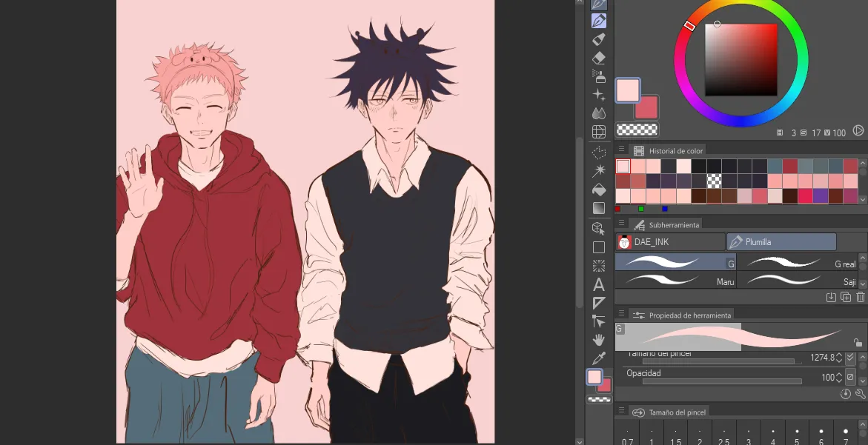This screenshot has width=868, height=445.
Task: Switch to Historial de color tab
Action: coord(668,150)
